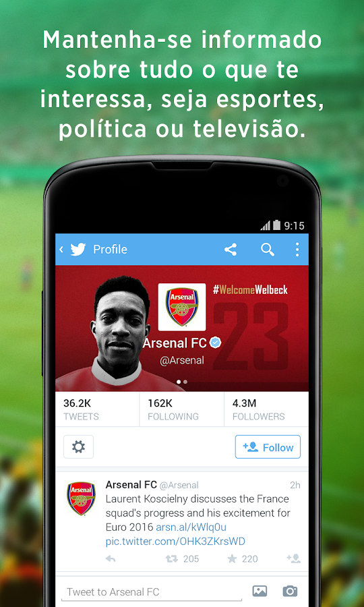The image size is (364, 607).
Task: Share the Arsenal FC profile
Action: click(x=231, y=250)
